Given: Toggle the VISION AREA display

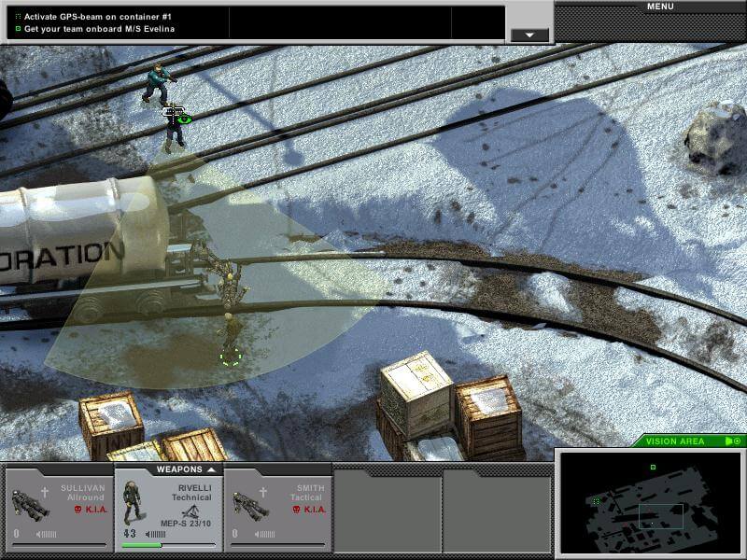Looking at the screenshot, I should [690, 441].
